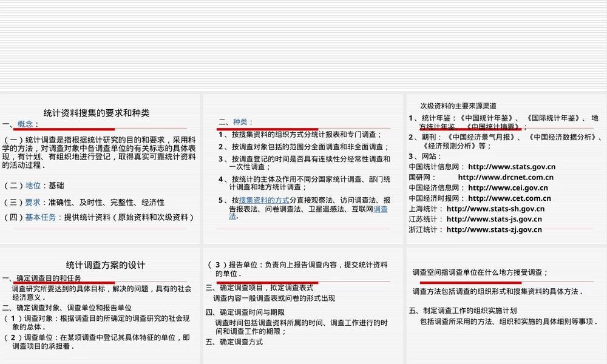Select the line （2）调查单位

pyautogui.click(x=97, y=342)
